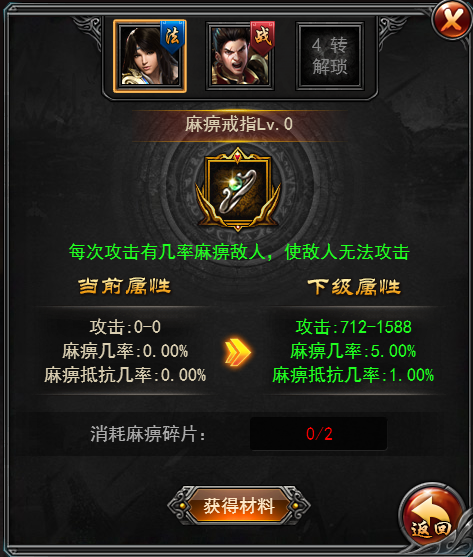473x557 pixels.
Task: Click the round 返回 back button
Action: click(432, 517)
